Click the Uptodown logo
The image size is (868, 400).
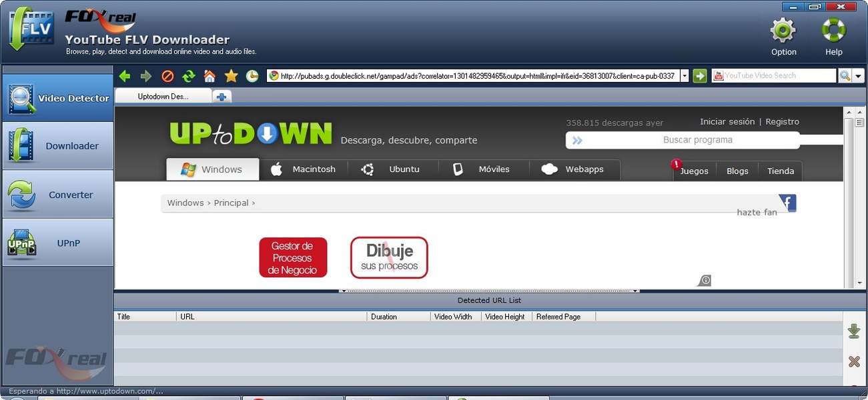pos(250,133)
